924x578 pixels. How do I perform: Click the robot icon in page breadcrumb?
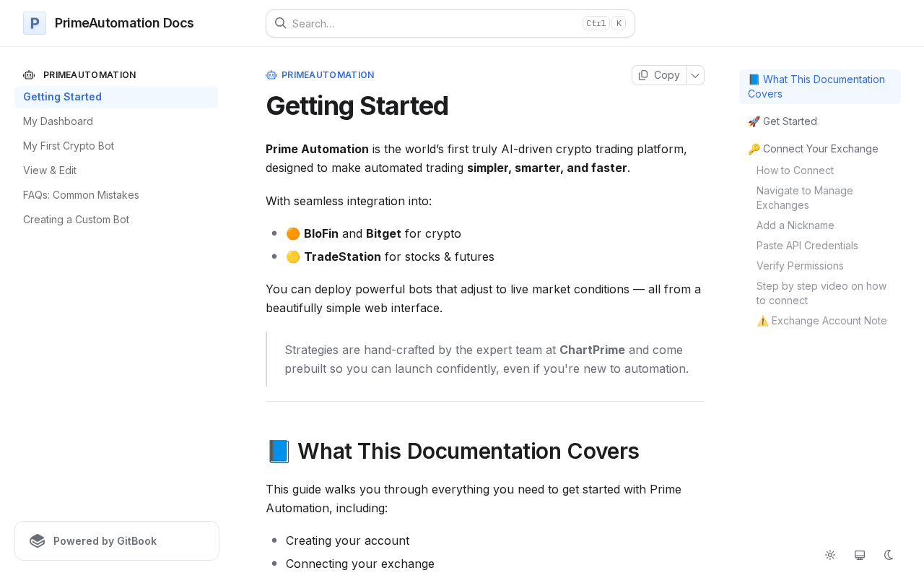coord(271,75)
